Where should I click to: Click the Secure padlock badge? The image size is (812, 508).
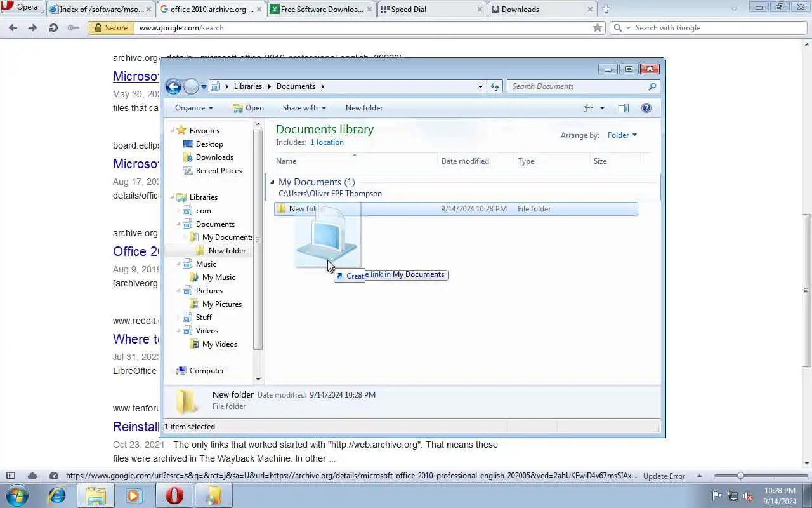point(111,28)
